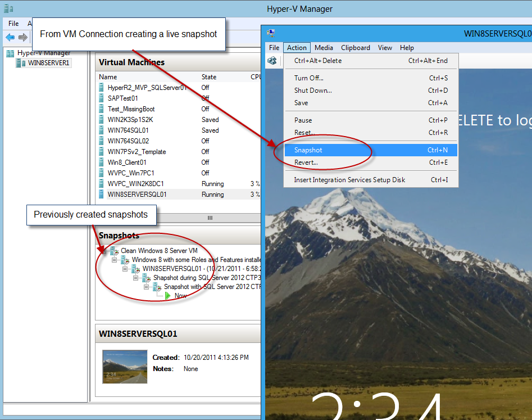
Task: Open the Help menu in VM Connection
Action: pyautogui.click(x=407, y=48)
